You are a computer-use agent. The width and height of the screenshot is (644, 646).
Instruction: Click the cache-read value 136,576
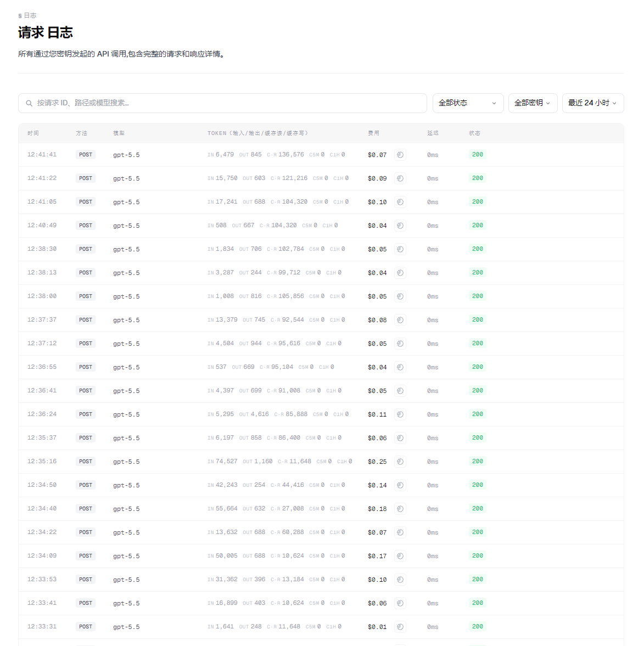coord(292,154)
